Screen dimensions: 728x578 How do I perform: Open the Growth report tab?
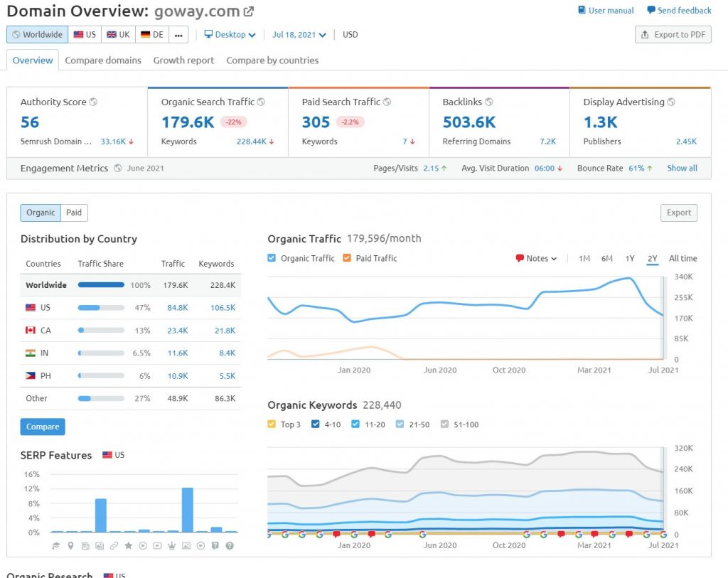pos(184,60)
